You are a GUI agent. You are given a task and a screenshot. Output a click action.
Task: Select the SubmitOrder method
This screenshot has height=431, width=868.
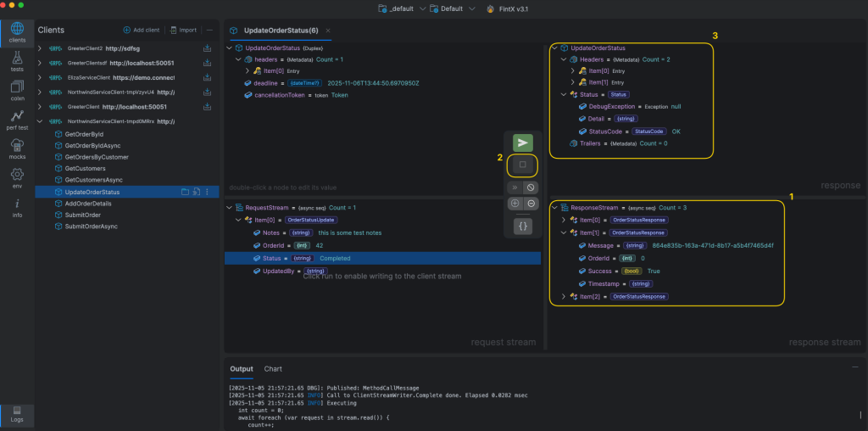pyautogui.click(x=83, y=215)
